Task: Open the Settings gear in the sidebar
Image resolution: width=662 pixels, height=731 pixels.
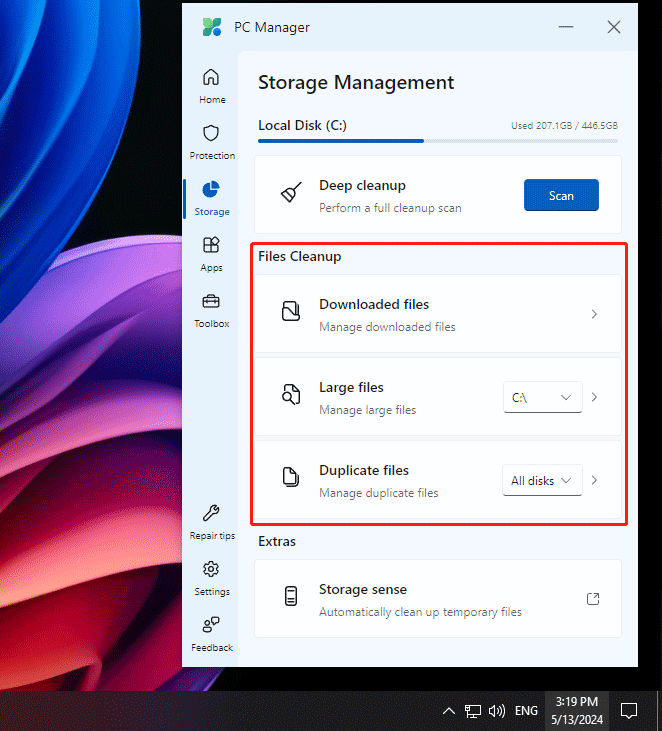Action: coord(211,578)
